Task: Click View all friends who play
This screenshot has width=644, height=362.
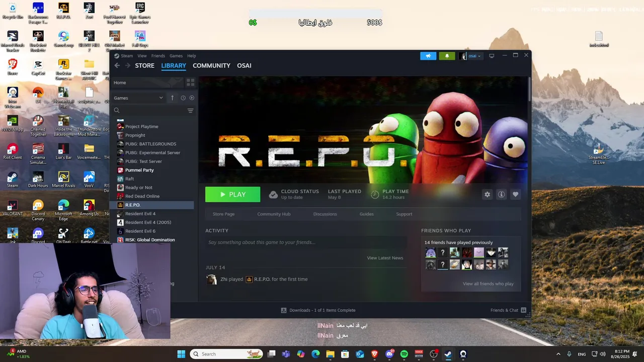Action: [488, 284]
